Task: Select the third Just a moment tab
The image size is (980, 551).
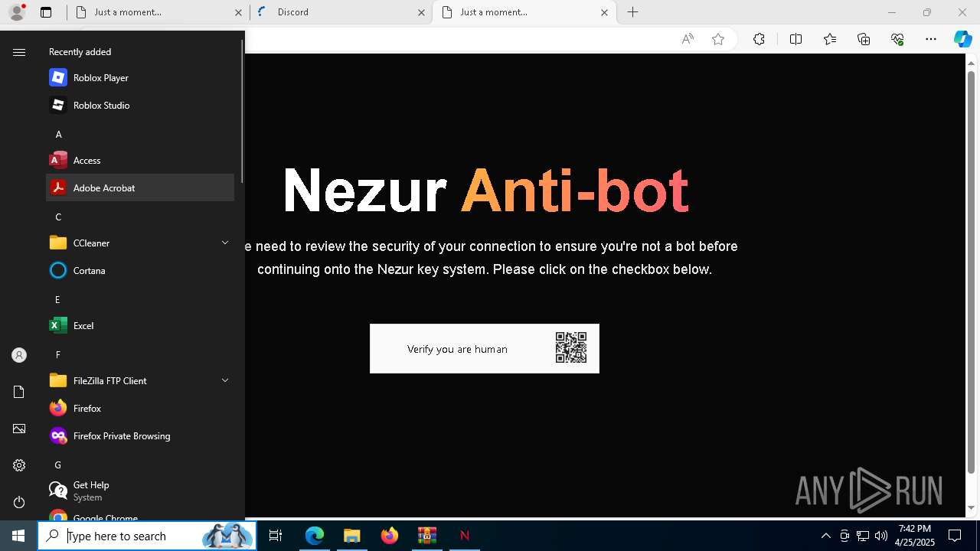Action: pyautogui.click(x=524, y=12)
